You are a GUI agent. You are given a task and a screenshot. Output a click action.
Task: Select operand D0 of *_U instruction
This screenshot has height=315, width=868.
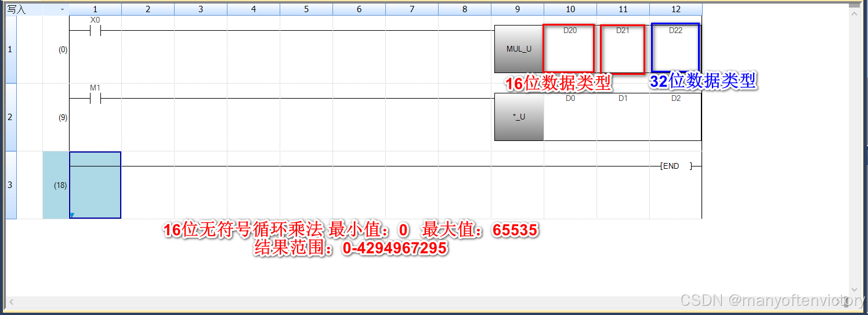coord(570,99)
